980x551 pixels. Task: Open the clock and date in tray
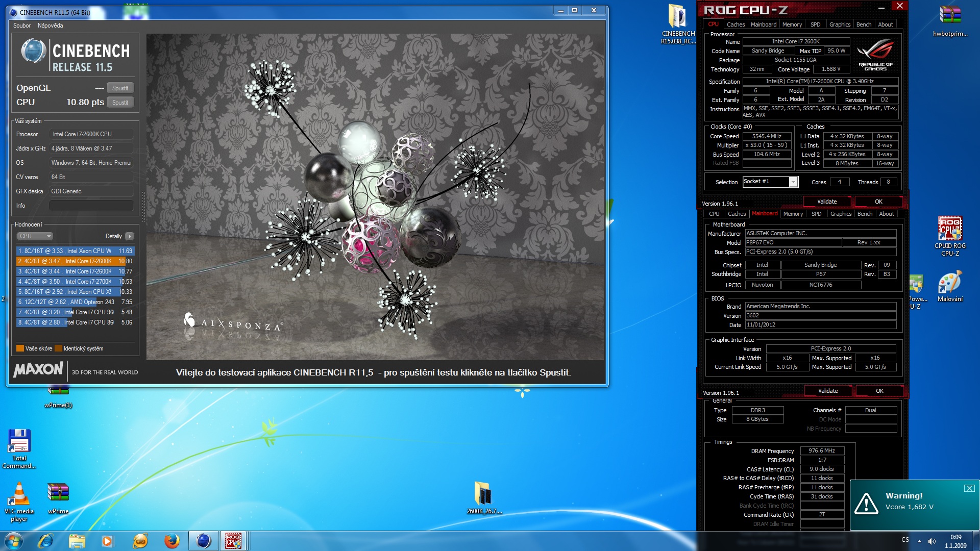point(955,541)
